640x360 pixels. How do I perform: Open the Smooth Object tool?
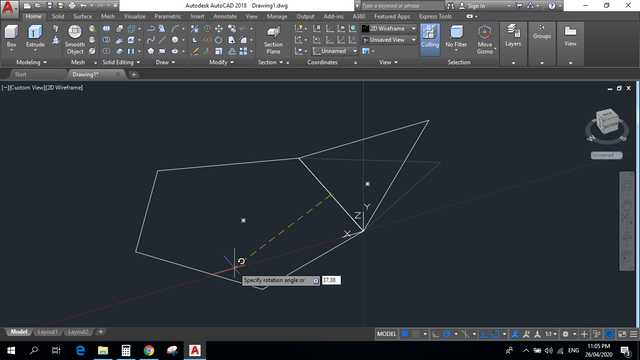tap(75, 39)
